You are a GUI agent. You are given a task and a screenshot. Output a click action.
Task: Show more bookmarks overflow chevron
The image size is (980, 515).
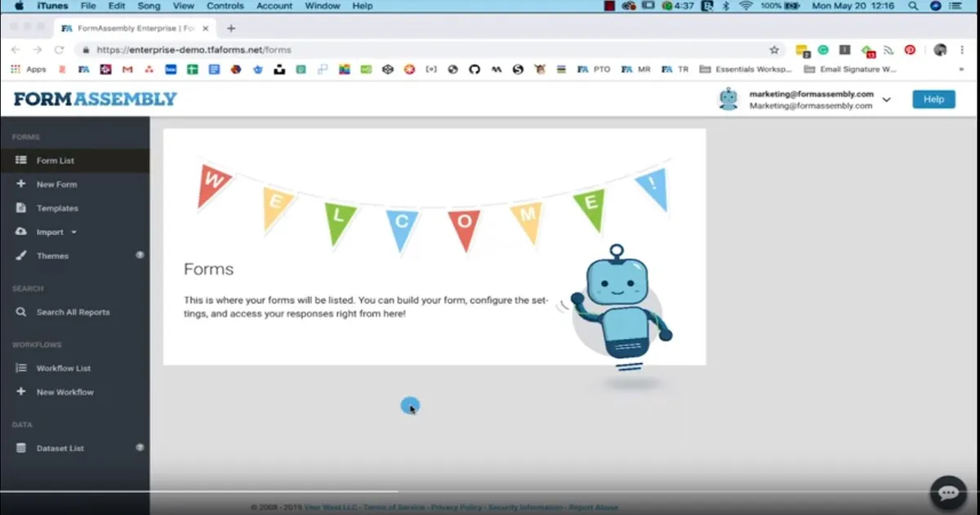[960, 69]
